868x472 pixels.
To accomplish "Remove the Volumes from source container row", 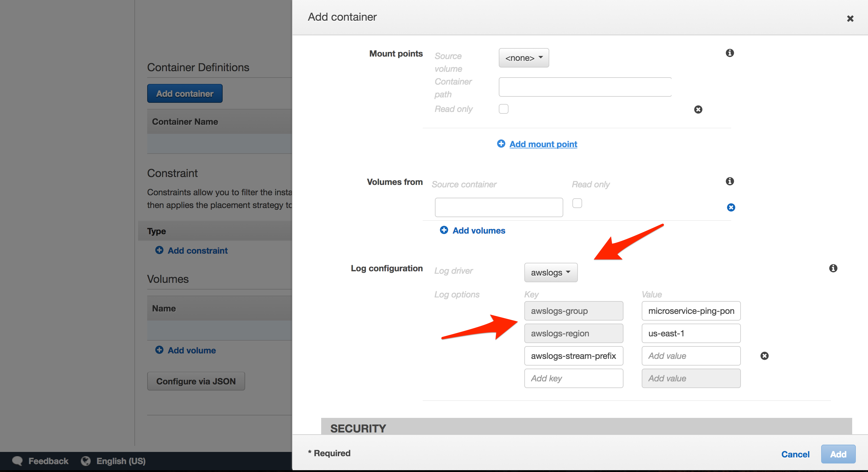I will pyautogui.click(x=731, y=207).
